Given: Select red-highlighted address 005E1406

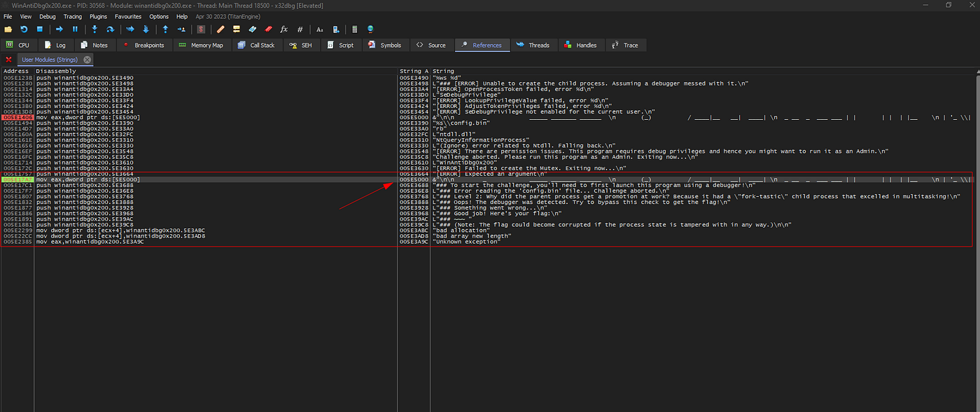Looking at the screenshot, I should click(17, 118).
